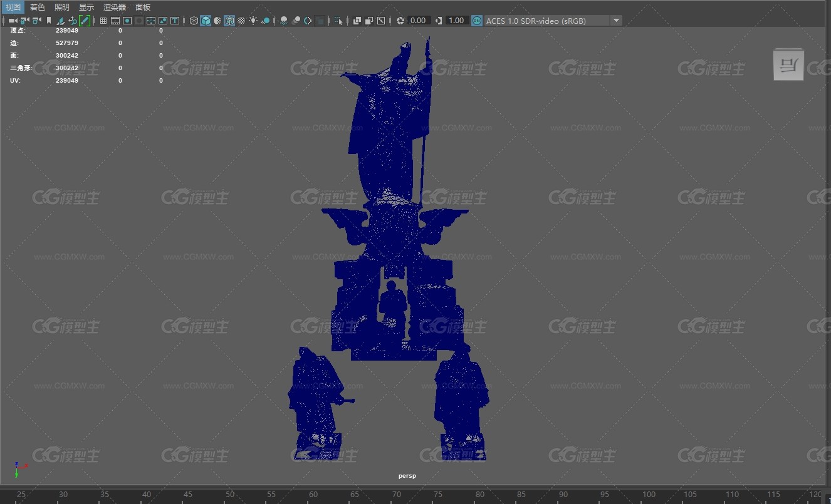The width and height of the screenshot is (831, 504).
Task: Toggle the Field Chart icon
Action: pos(151,21)
